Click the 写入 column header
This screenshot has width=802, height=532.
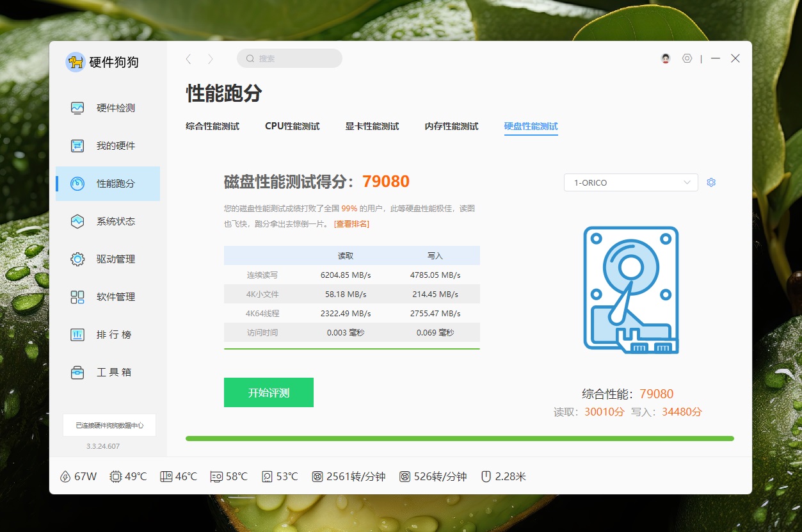(x=435, y=255)
